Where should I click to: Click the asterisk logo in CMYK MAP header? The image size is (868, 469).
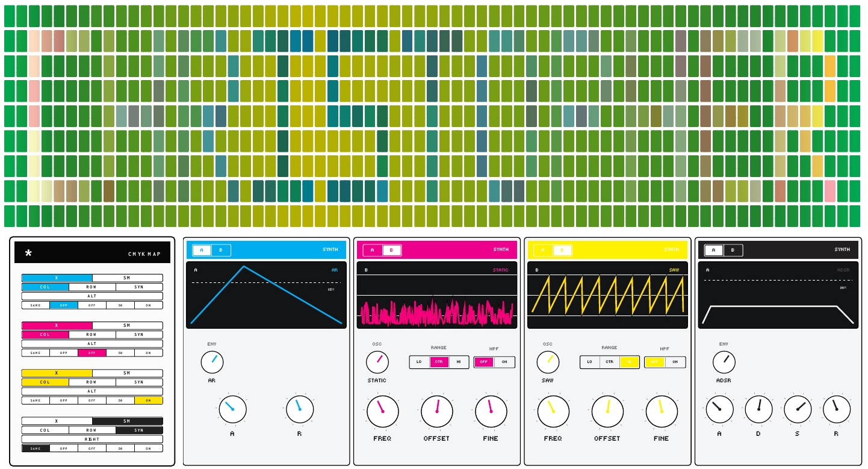(x=28, y=253)
